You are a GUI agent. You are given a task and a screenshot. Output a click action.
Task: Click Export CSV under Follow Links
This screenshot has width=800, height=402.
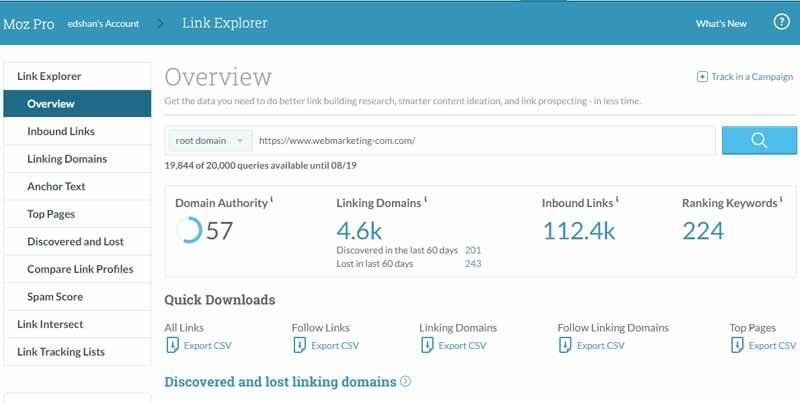click(335, 345)
